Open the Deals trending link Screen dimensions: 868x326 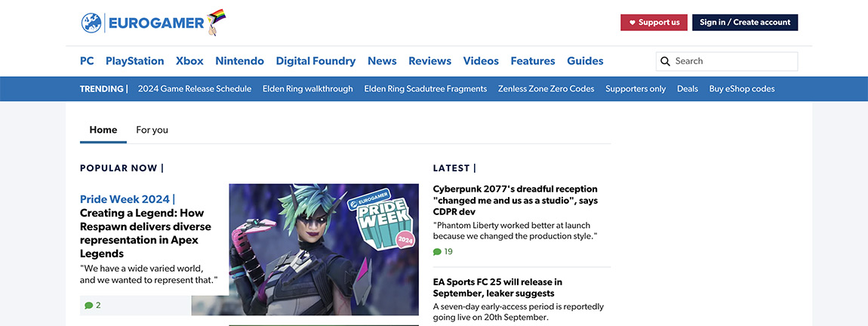(688, 88)
